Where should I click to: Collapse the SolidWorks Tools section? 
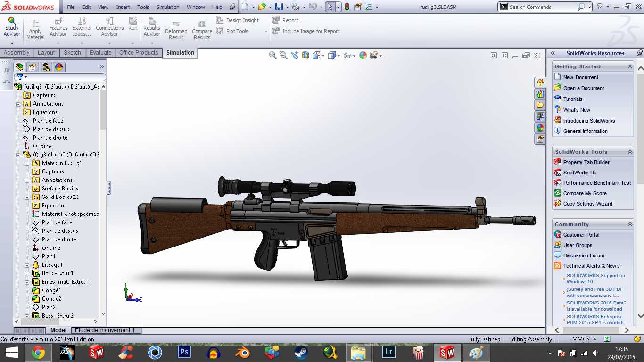(x=630, y=152)
